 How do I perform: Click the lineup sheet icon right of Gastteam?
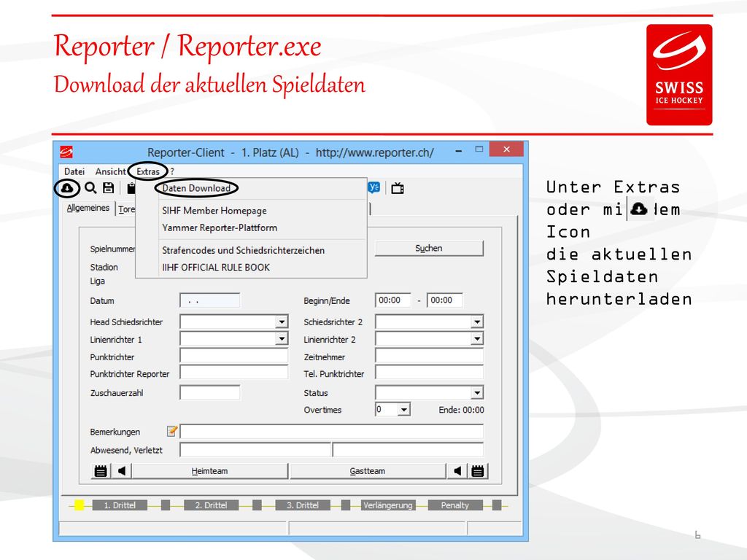[x=478, y=471]
